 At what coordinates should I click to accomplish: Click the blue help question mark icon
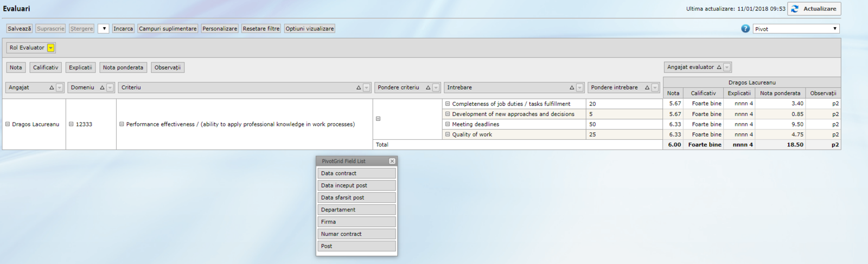[745, 29]
